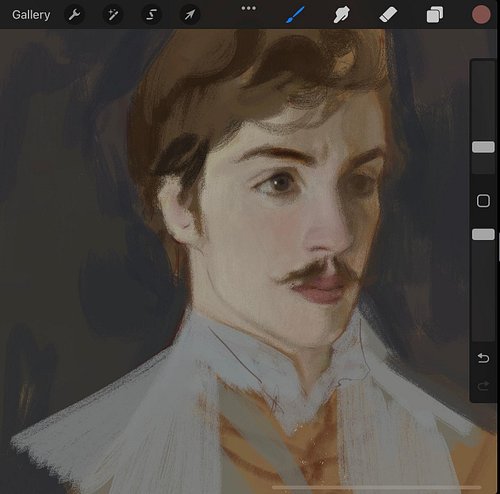Return to the Gallery
500x494 pixels.
(x=31, y=15)
